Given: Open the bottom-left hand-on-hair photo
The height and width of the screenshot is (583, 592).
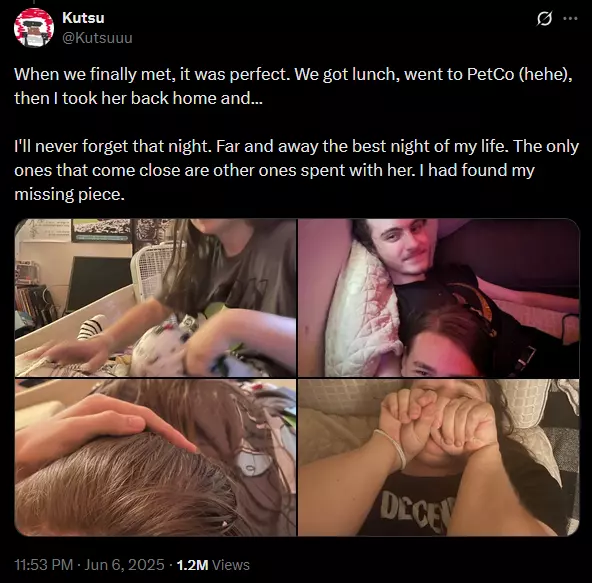Looking at the screenshot, I should (155, 457).
